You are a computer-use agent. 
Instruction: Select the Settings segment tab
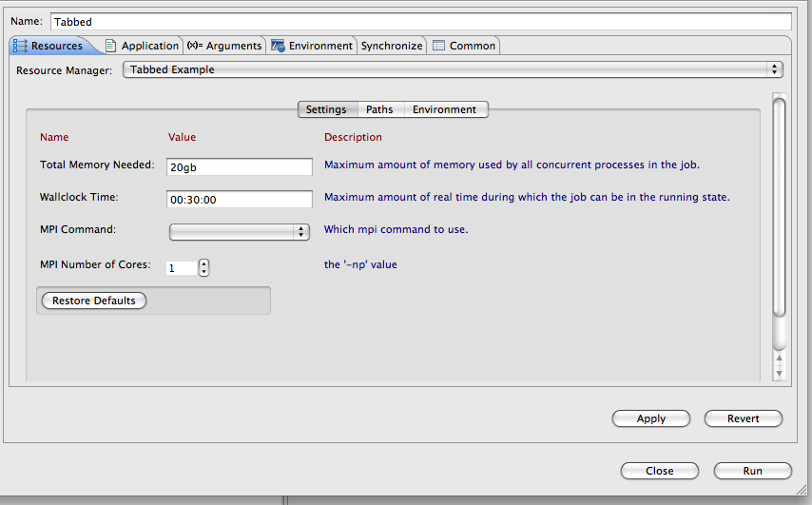click(x=326, y=109)
